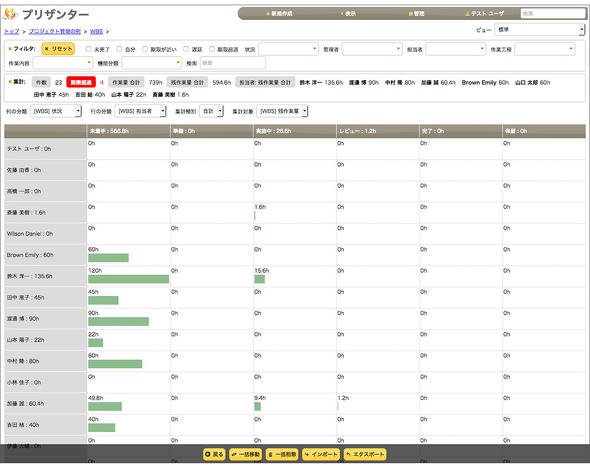Click the 戻る back icon button

pos(214,454)
